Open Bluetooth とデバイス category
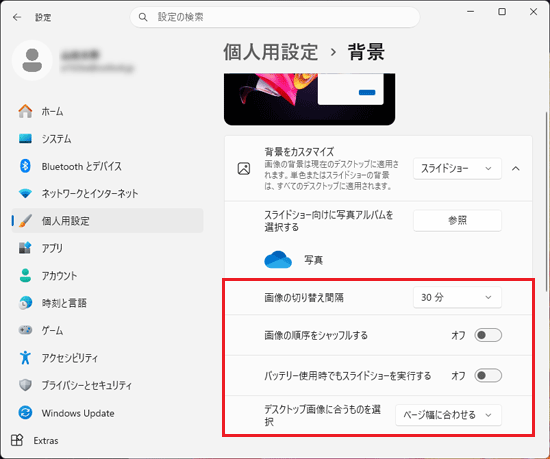550x459 pixels. [107, 166]
